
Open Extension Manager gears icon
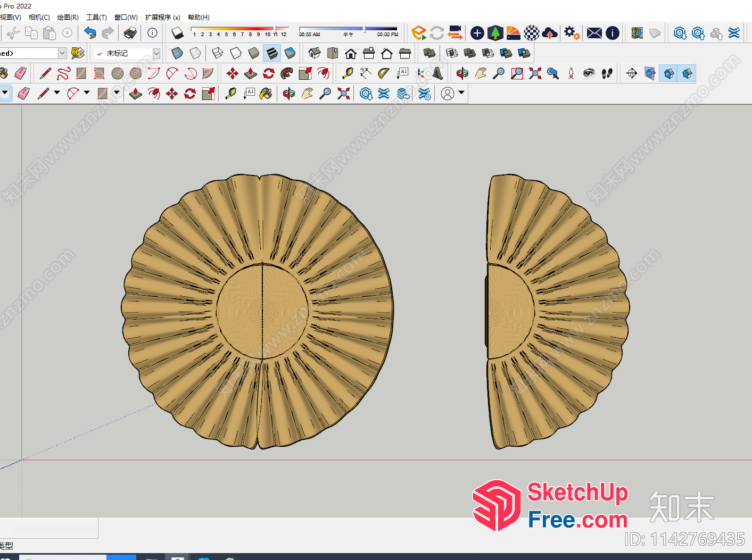pyautogui.click(x=572, y=33)
